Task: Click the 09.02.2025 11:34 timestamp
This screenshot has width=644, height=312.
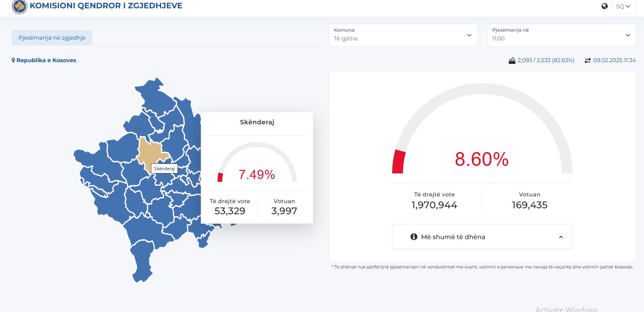Action: click(614, 60)
